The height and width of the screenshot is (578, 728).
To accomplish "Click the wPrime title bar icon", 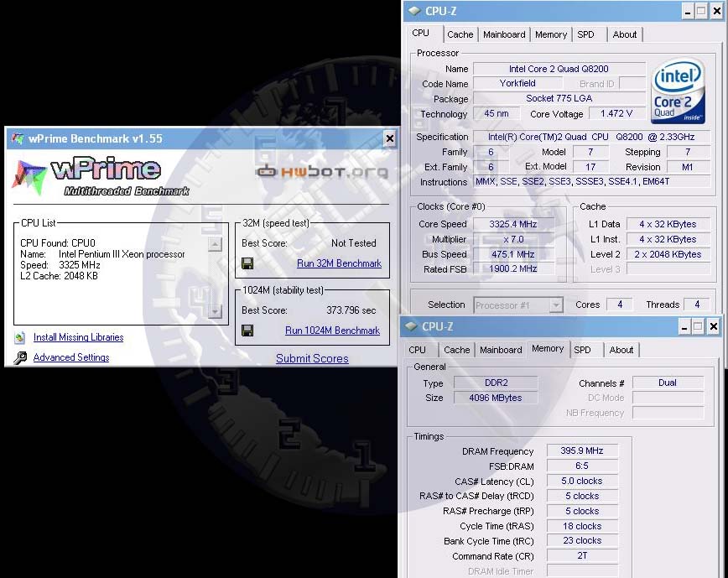I will (x=18, y=138).
